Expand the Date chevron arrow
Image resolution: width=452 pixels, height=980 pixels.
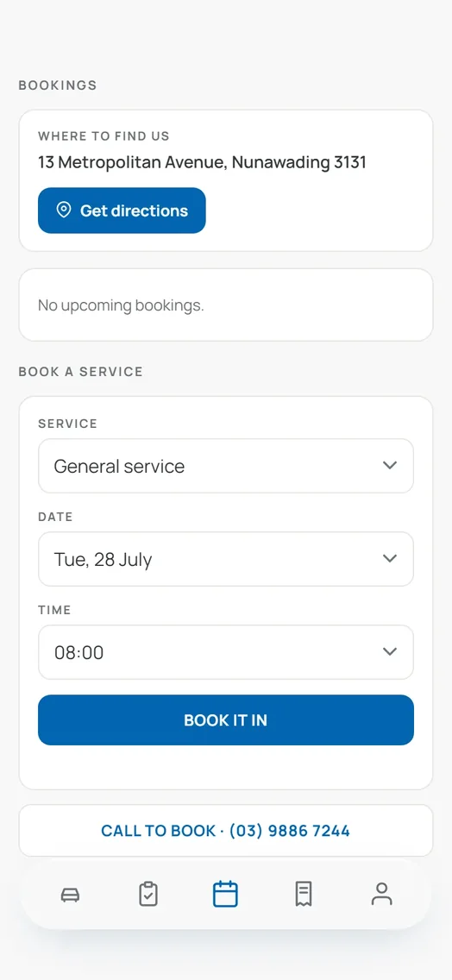[390, 559]
